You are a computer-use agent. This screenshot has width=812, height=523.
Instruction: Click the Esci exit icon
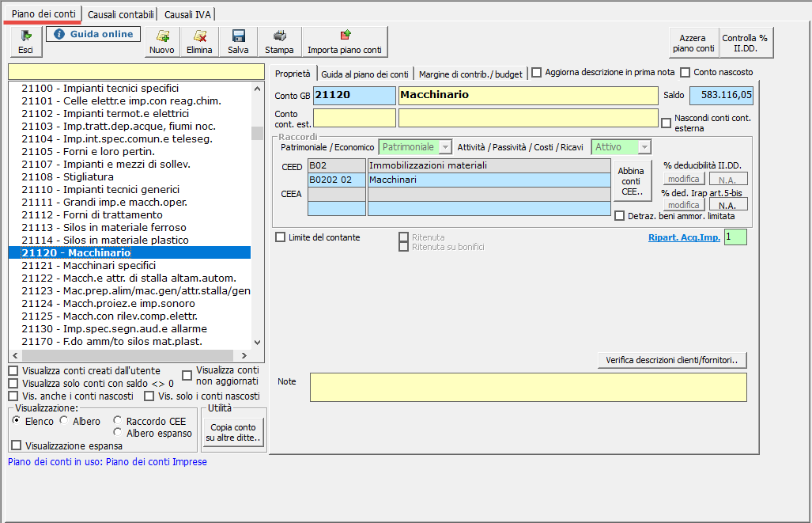[x=25, y=41]
